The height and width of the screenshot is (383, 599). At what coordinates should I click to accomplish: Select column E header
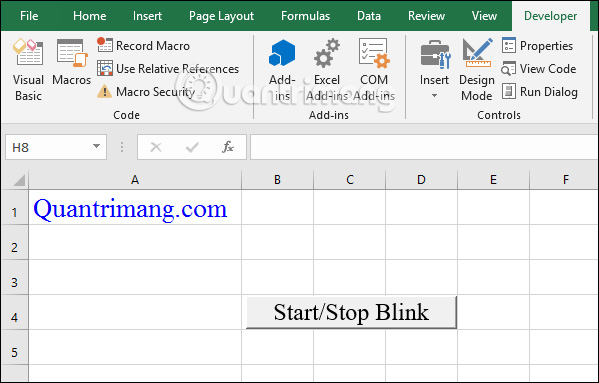[493, 180]
